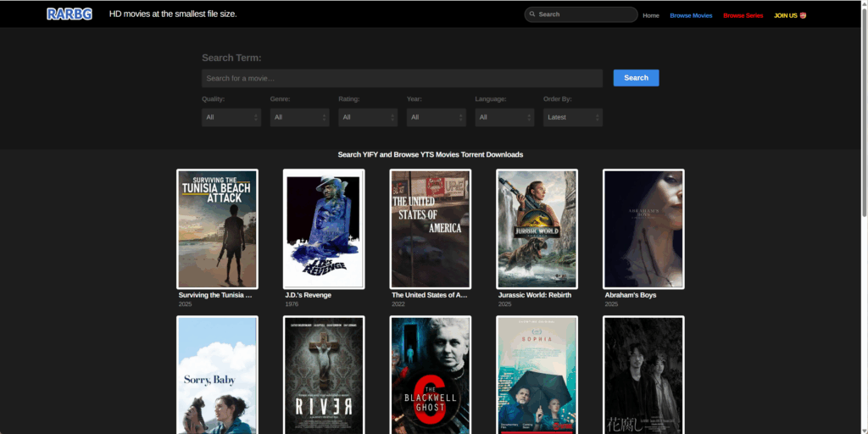Open the Quality dropdown
The height and width of the screenshot is (434, 868).
(x=231, y=117)
